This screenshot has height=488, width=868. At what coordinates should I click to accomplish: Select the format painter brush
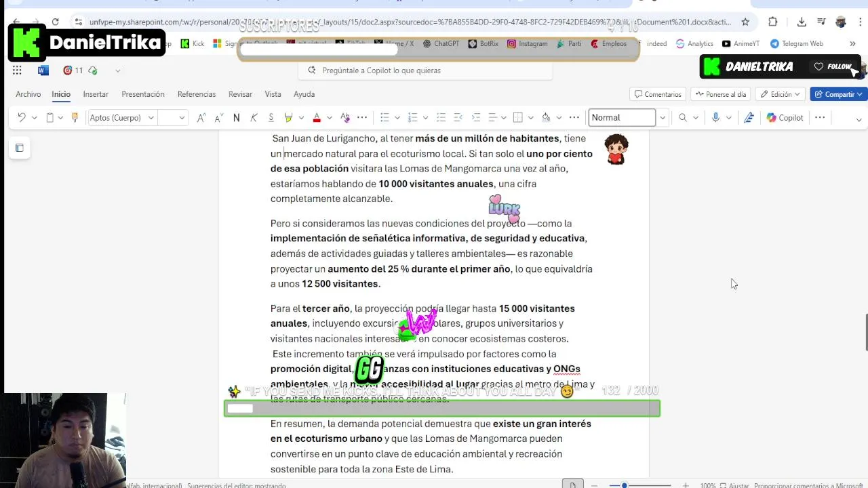click(x=75, y=118)
